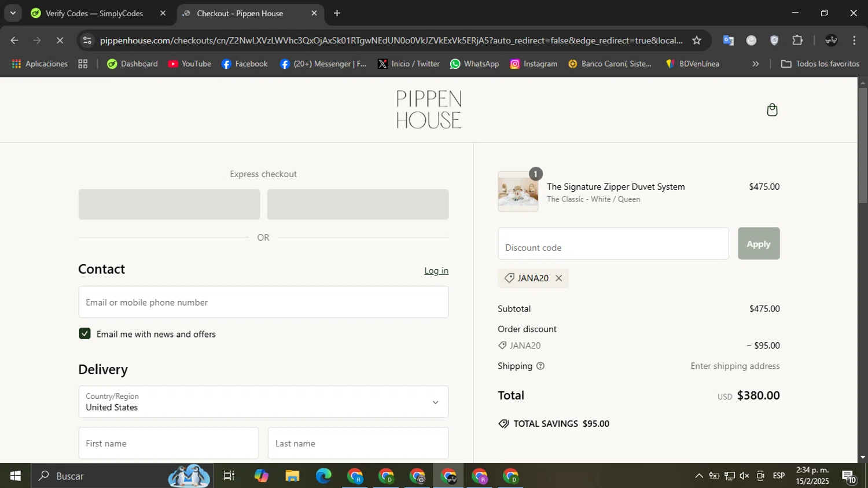Open a new browser tab
The width and height of the screenshot is (868, 488).
tap(337, 13)
